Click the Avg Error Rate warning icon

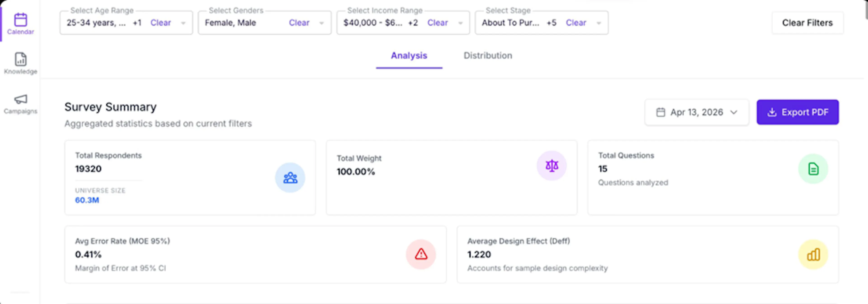pyautogui.click(x=421, y=254)
